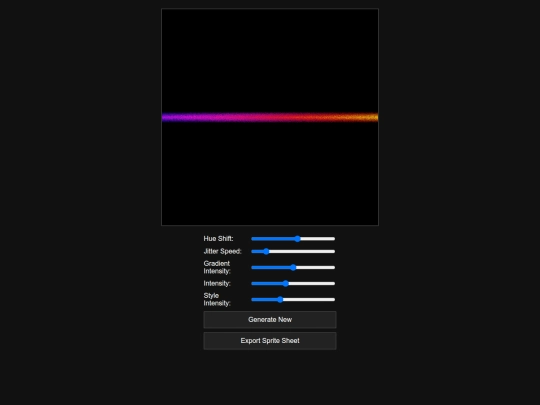Viewport: 540px width, 405px height.
Task: Click the Hue Shift label
Action: (x=218, y=239)
